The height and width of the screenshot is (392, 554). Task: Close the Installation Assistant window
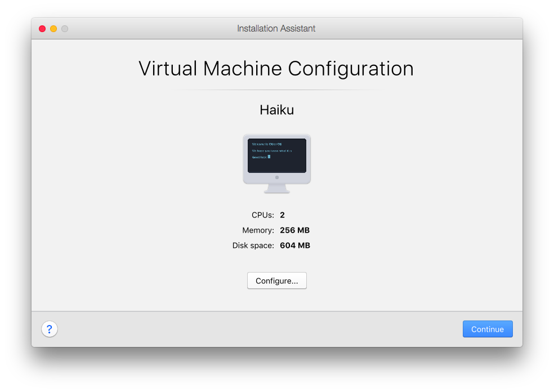(42, 29)
